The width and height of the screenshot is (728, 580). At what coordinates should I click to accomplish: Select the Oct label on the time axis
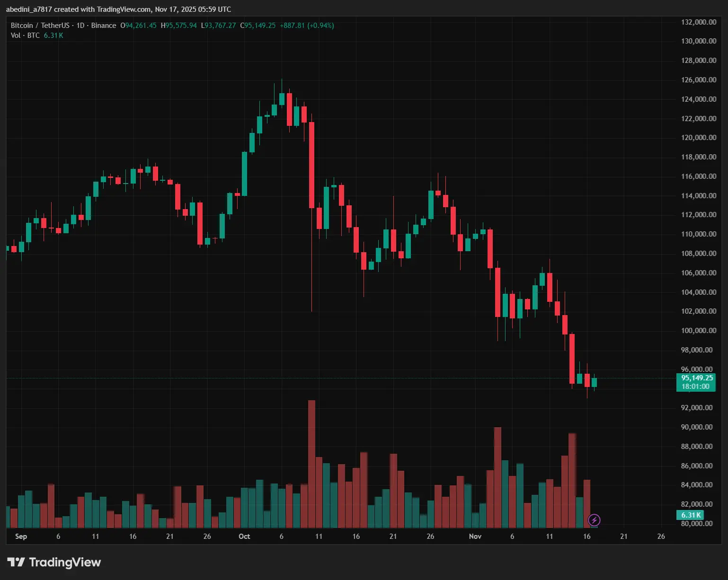coord(244,536)
